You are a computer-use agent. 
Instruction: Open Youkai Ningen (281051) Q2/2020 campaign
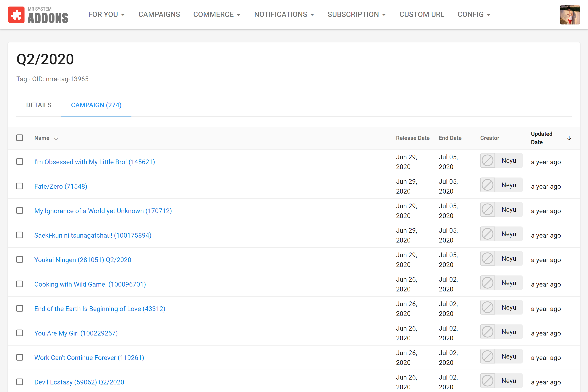[x=82, y=260]
